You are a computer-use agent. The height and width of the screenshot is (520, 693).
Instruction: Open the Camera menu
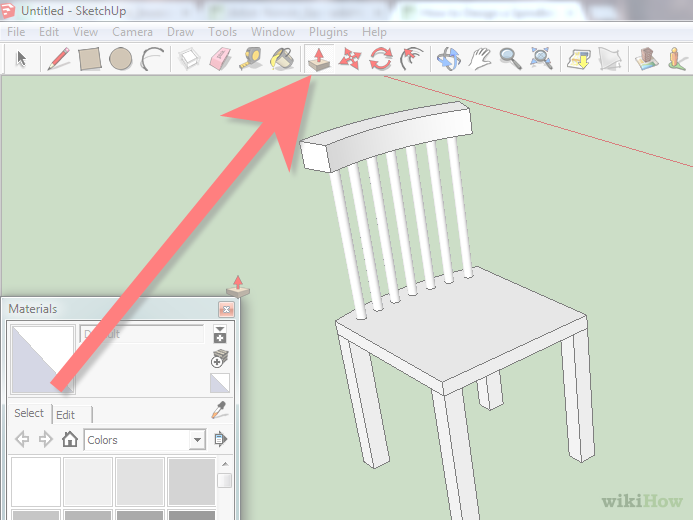(132, 32)
